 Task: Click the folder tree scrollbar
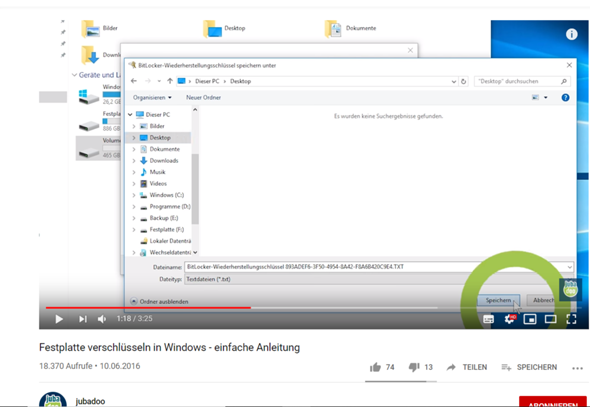[195, 188]
